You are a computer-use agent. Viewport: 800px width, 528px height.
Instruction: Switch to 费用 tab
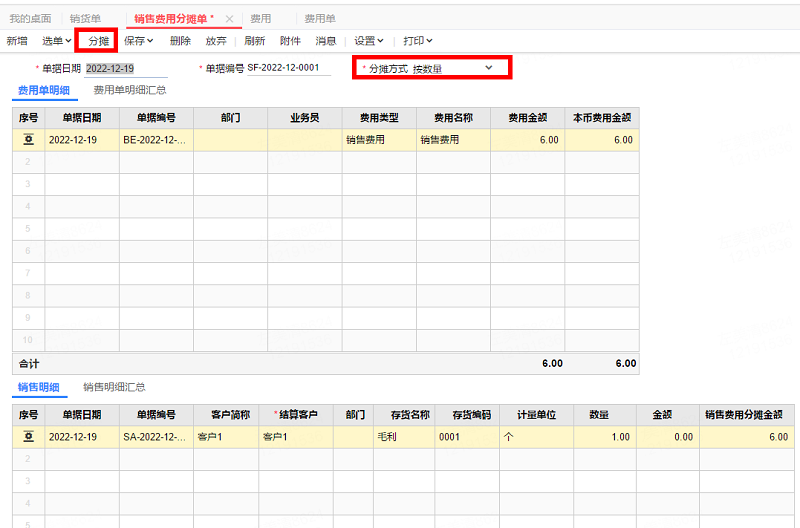pos(260,19)
